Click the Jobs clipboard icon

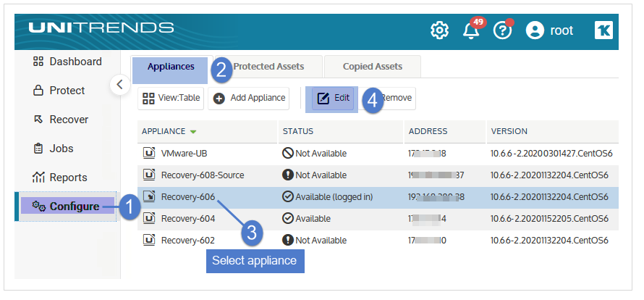click(x=38, y=149)
